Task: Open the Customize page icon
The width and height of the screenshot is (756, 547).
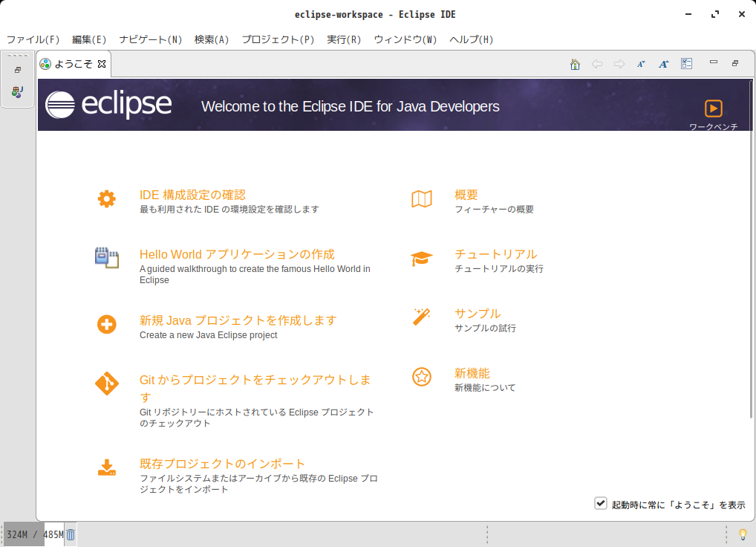Action: [x=687, y=64]
